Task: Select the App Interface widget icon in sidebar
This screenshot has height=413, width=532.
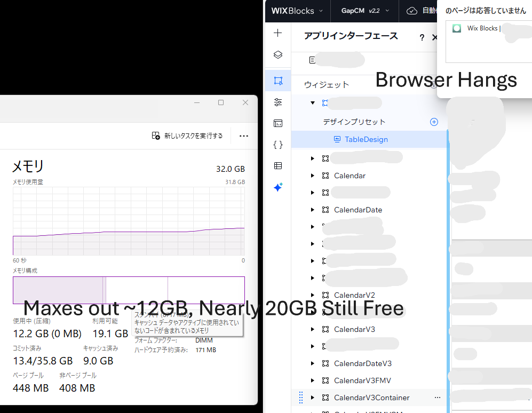Action: (x=278, y=81)
